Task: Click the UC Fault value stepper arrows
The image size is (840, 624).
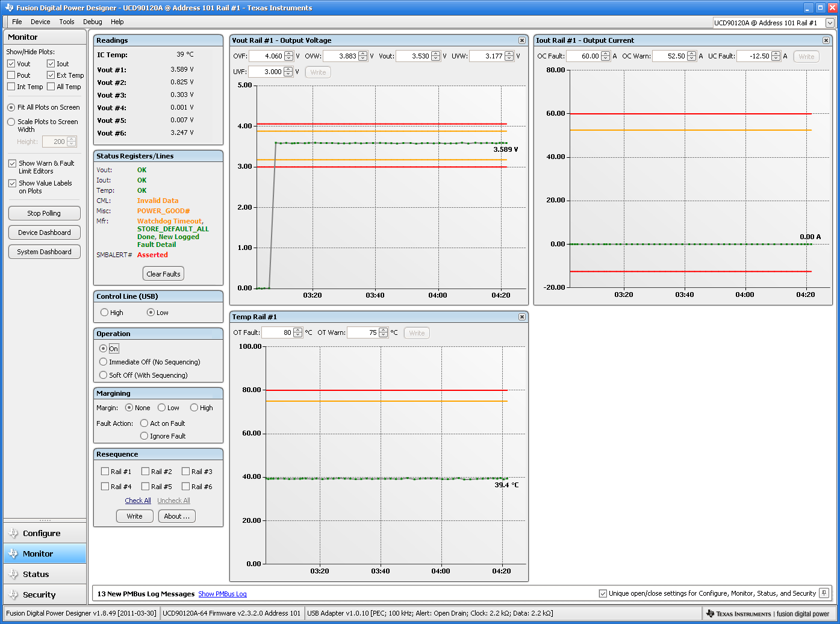Action: tap(776, 56)
